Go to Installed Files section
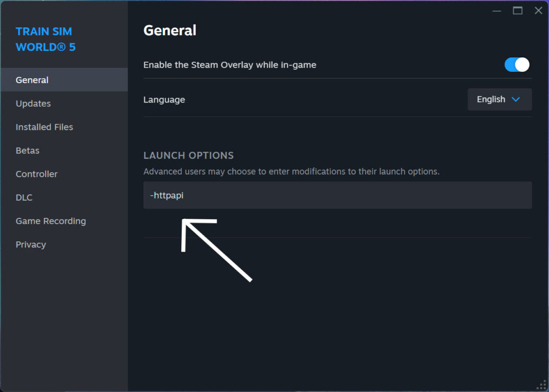The width and height of the screenshot is (549, 392). [x=64, y=127]
